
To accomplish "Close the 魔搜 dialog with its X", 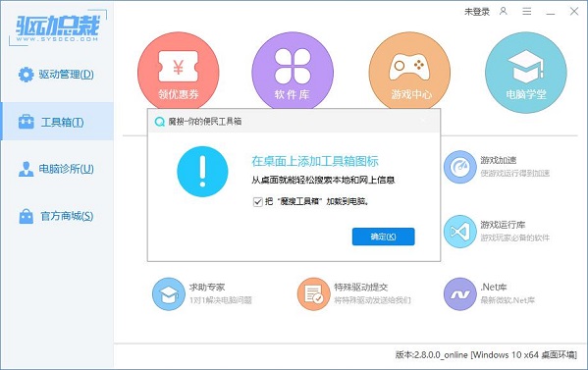I will (424, 121).
